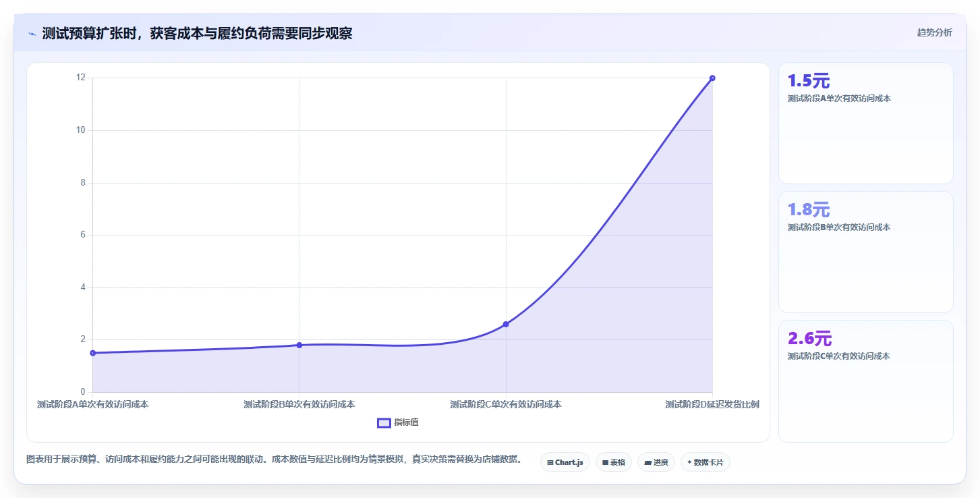980x498 pixels.
Task: Click the y-axis value 6
Action: 83,235
